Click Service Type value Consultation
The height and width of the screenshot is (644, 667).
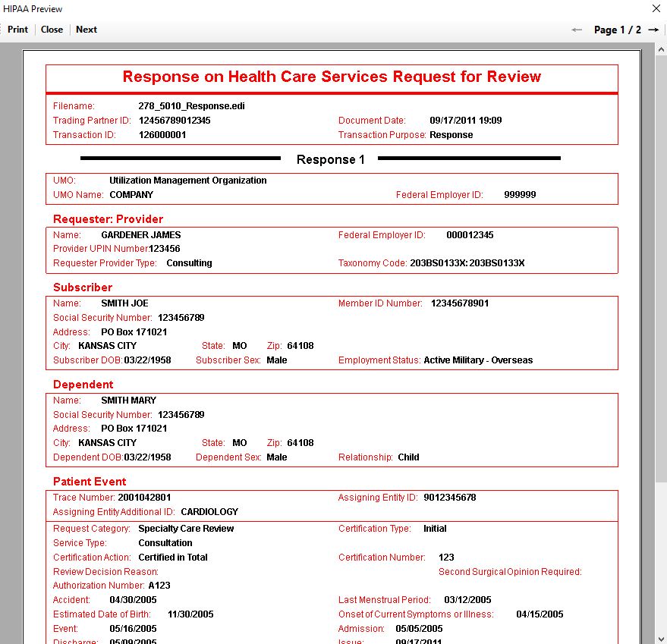165,543
